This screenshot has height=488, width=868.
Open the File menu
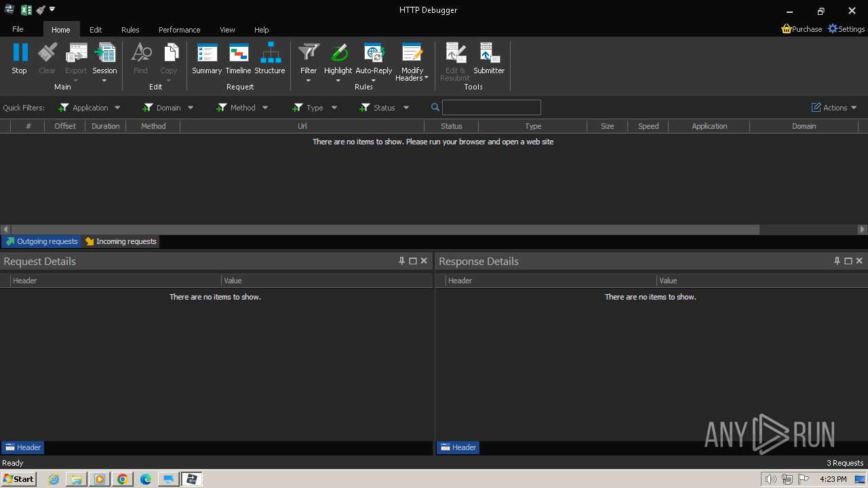coord(18,29)
